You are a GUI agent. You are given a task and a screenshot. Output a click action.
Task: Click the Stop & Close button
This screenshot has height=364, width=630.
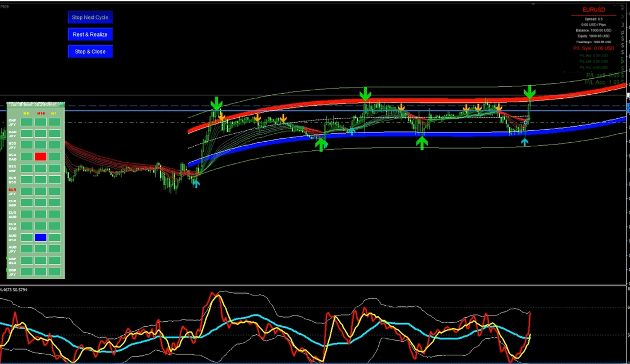click(x=90, y=51)
